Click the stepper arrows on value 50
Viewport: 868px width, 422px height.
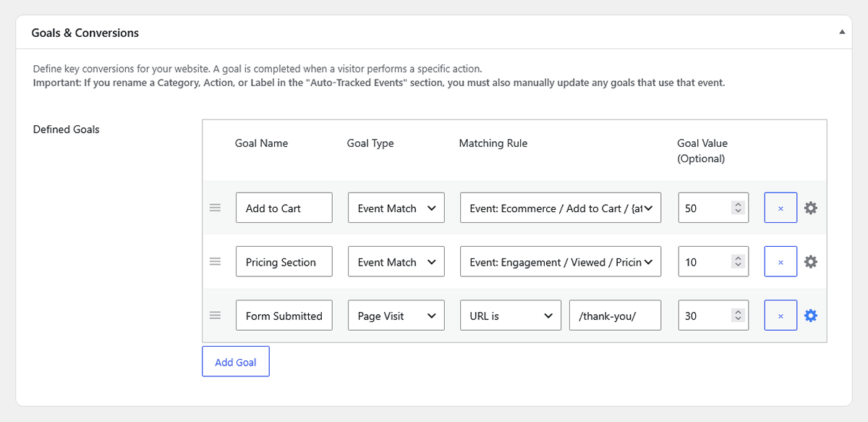click(x=738, y=208)
